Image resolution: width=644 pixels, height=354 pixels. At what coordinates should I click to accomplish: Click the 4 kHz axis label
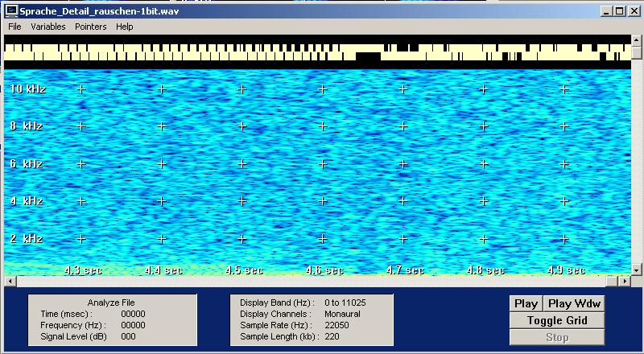click(27, 201)
